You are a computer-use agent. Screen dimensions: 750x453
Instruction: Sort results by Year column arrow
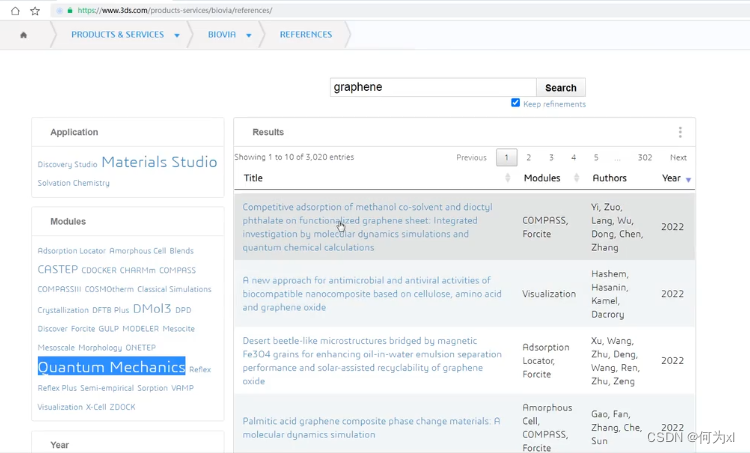(688, 179)
